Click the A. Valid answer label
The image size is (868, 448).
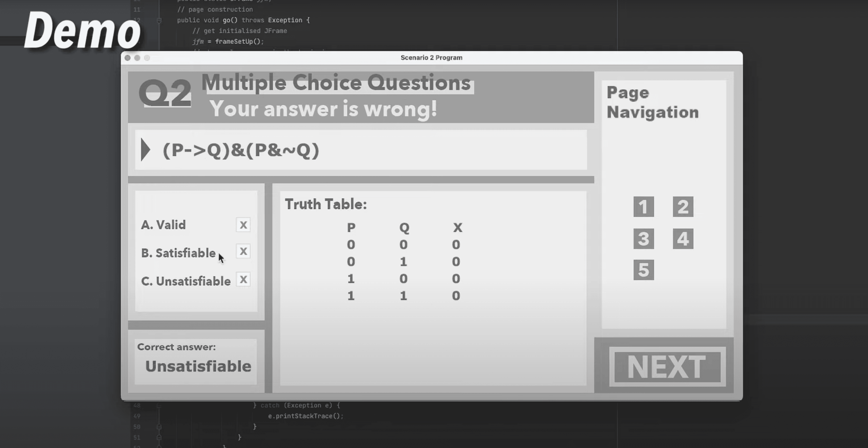[x=163, y=225]
